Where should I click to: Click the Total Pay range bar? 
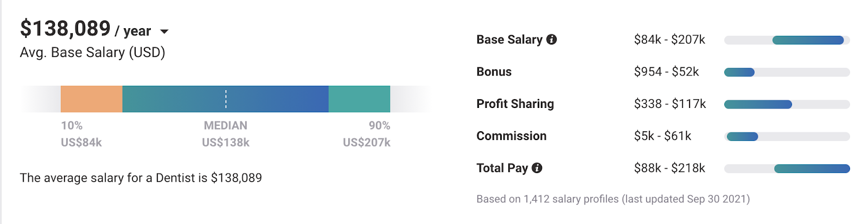pyautogui.click(x=787, y=169)
